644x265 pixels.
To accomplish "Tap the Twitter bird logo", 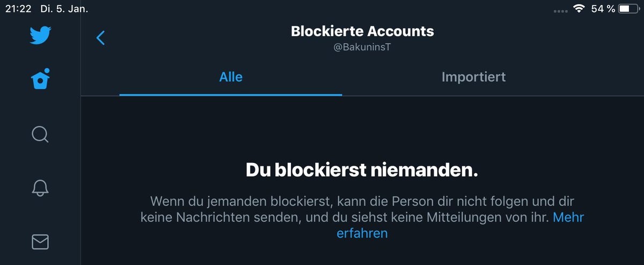I will click(x=40, y=36).
